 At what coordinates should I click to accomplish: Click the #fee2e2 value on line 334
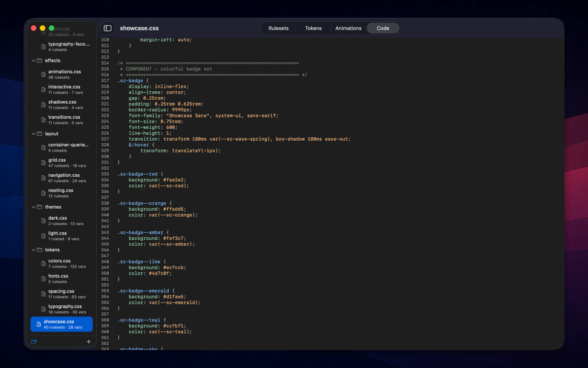click(173, 180)
